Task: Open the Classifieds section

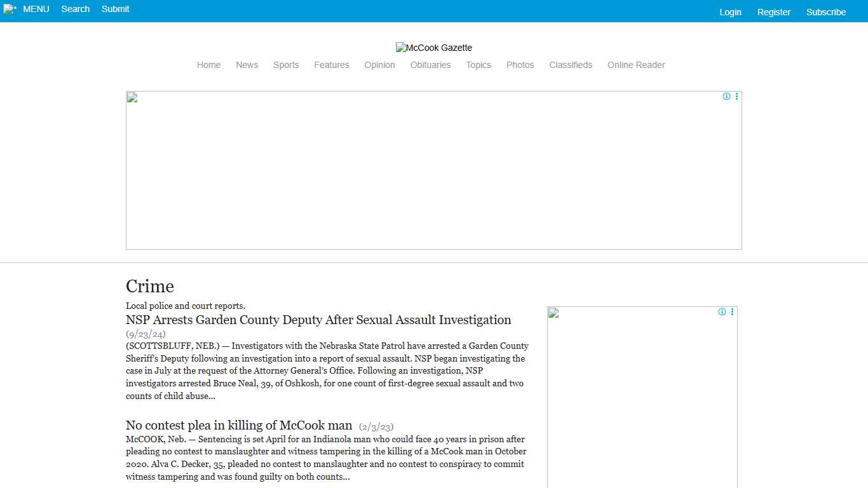Action: coord(570,65)
